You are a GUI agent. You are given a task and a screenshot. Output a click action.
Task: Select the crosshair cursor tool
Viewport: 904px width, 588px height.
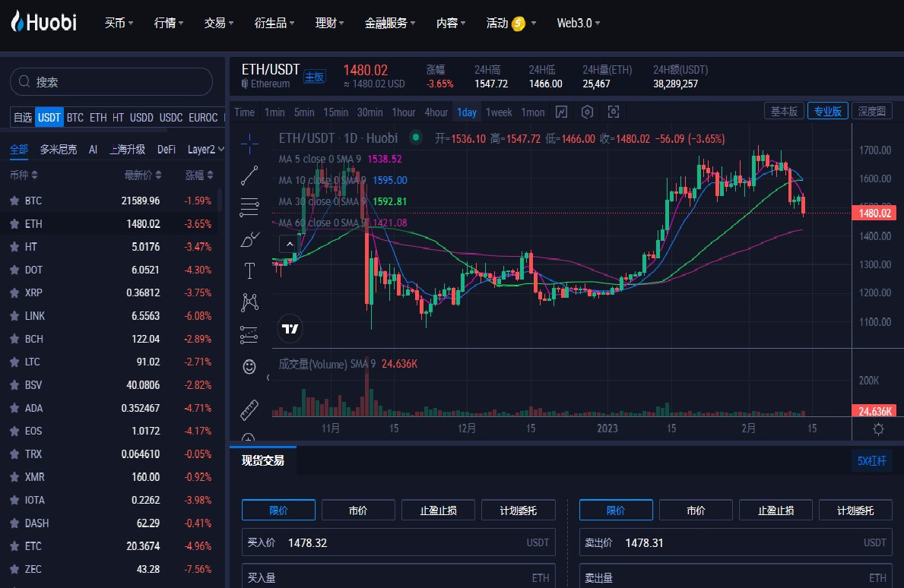(249, 143)
